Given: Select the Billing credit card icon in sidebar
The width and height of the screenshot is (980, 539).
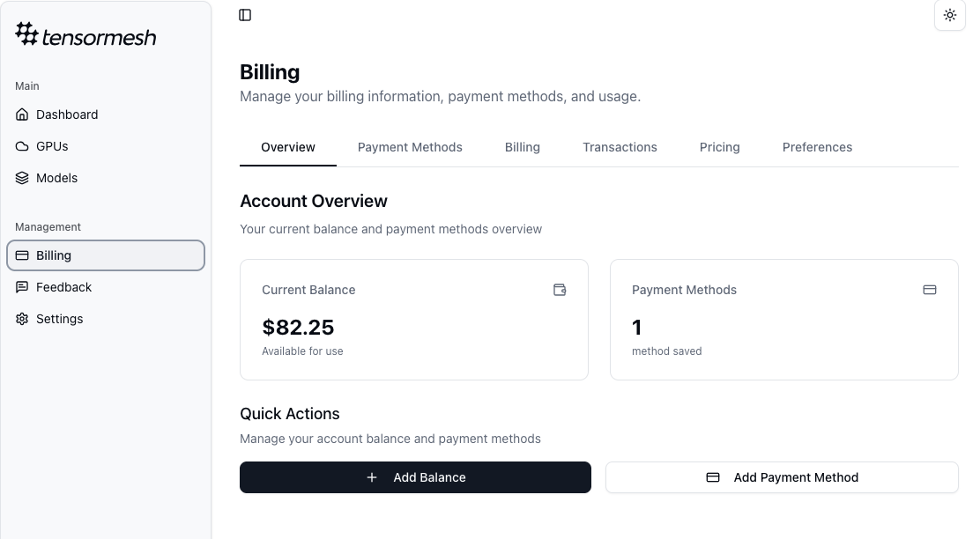Looking at the screenshot, I should click(21, 255).
